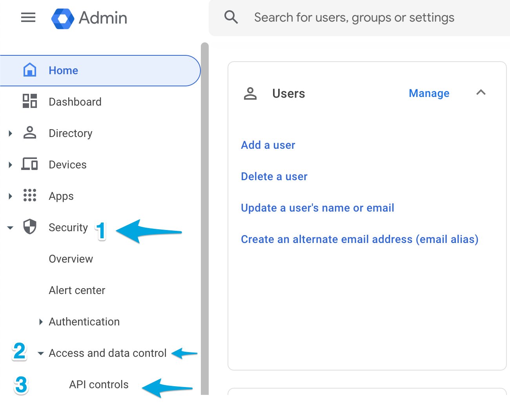Click Create an alternate email address link
Viewport: 510px width, 420px height.
pyautogui.click(x=360, y=239)
